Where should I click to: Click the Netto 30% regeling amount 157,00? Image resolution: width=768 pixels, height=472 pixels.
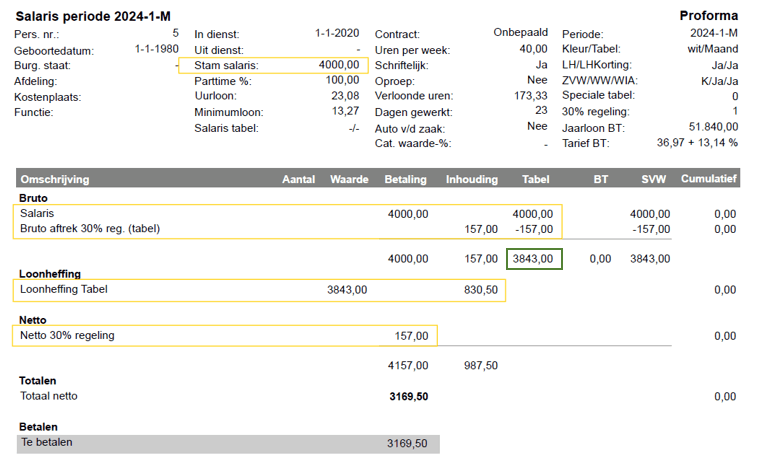[x=411, y=336]
